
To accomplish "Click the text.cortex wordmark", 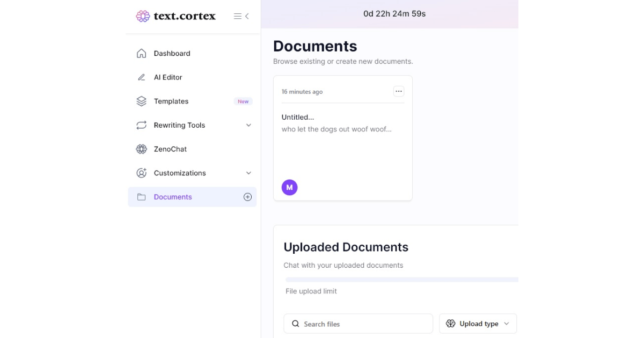I will (185, 16).
